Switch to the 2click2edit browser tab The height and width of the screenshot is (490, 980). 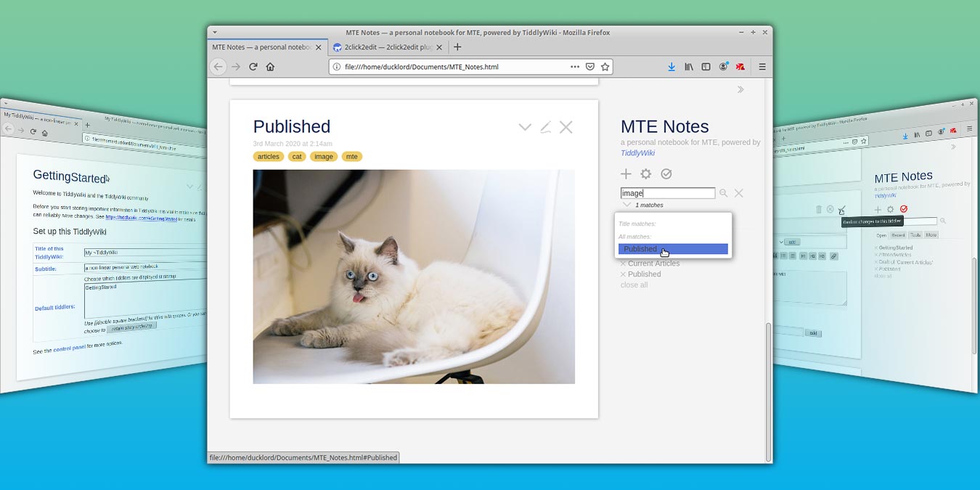click(385, 46)
